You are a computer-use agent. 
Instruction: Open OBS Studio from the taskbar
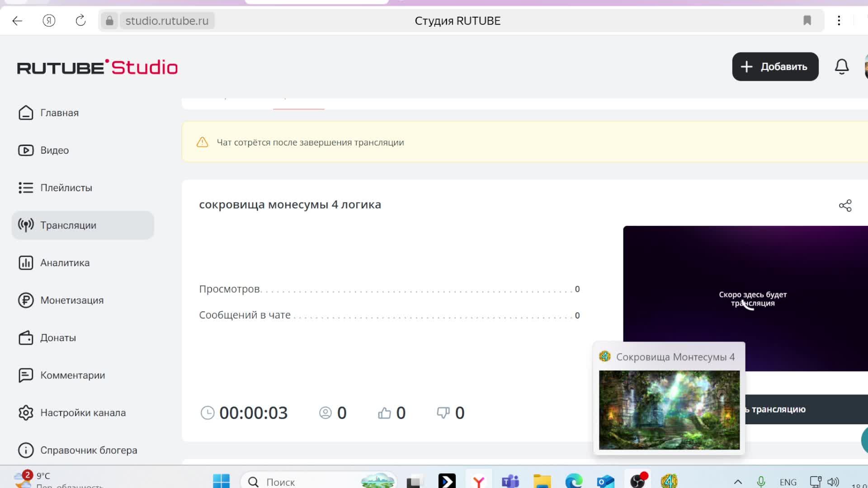[637, 481]
